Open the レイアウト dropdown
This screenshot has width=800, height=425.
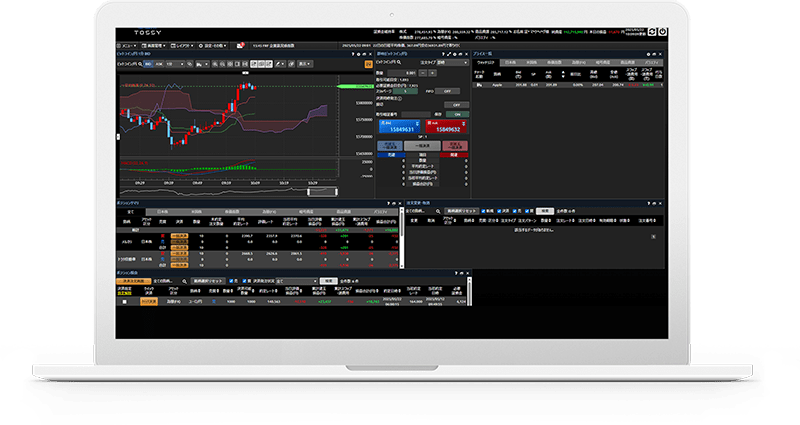[181, 45]
